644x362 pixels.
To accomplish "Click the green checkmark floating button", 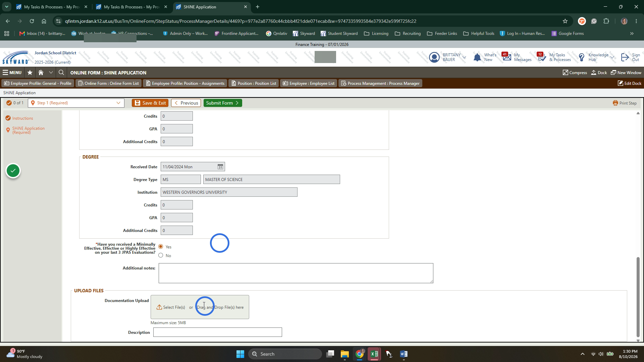I will pos(13,171).
